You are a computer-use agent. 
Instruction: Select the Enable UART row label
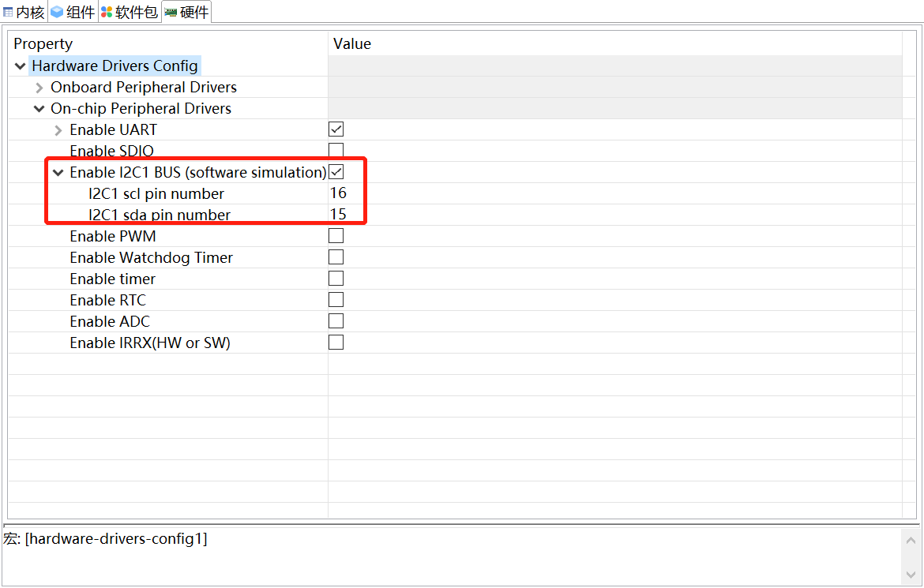click(x=113, y=129)
